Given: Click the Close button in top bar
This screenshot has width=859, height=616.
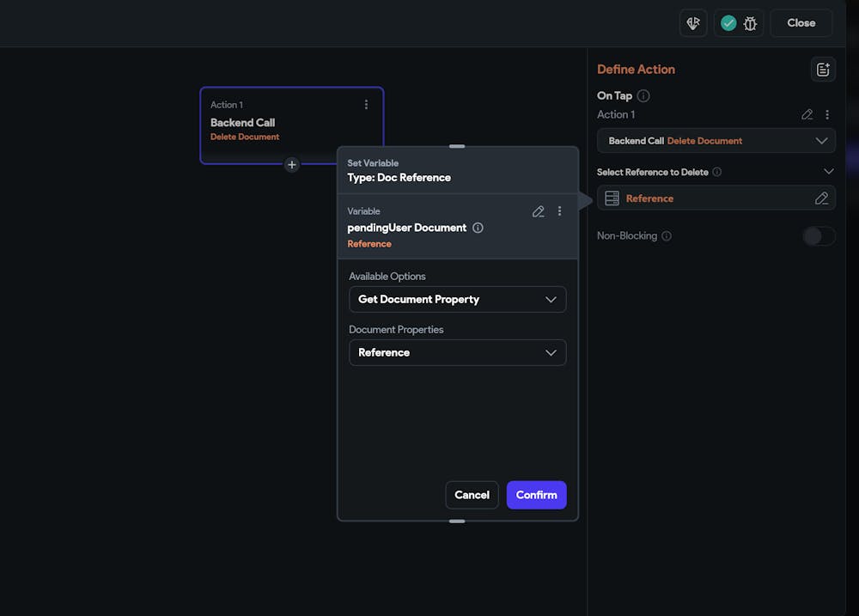Looking at the screenshot, I should (x=801, y=23).
